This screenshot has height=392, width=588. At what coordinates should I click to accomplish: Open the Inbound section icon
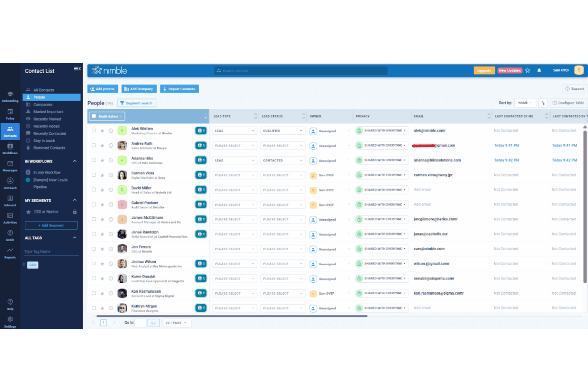click(10, 201)
